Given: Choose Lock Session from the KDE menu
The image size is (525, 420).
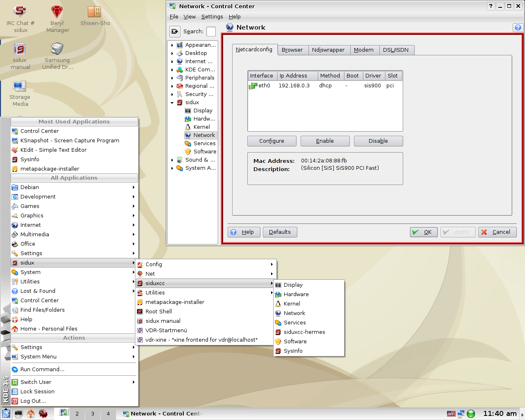Looking at the screenshot, I should (74, 391).
